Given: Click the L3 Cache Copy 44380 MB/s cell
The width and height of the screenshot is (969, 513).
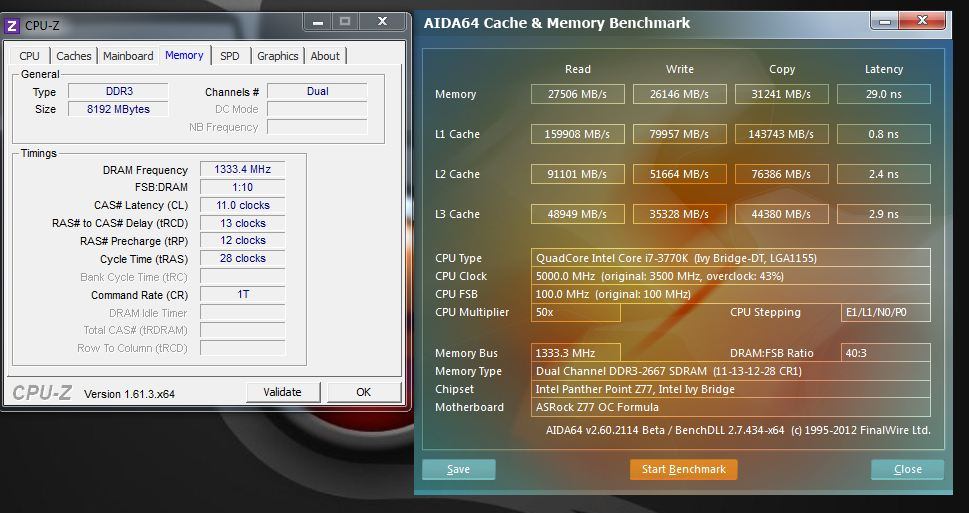Looking at the screenshot, I should [782, 214].
